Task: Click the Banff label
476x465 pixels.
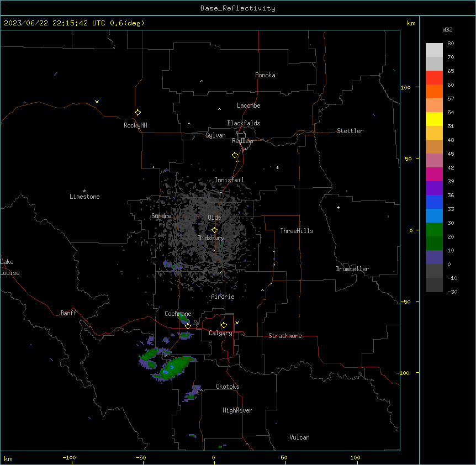Action: pos(68,313)
